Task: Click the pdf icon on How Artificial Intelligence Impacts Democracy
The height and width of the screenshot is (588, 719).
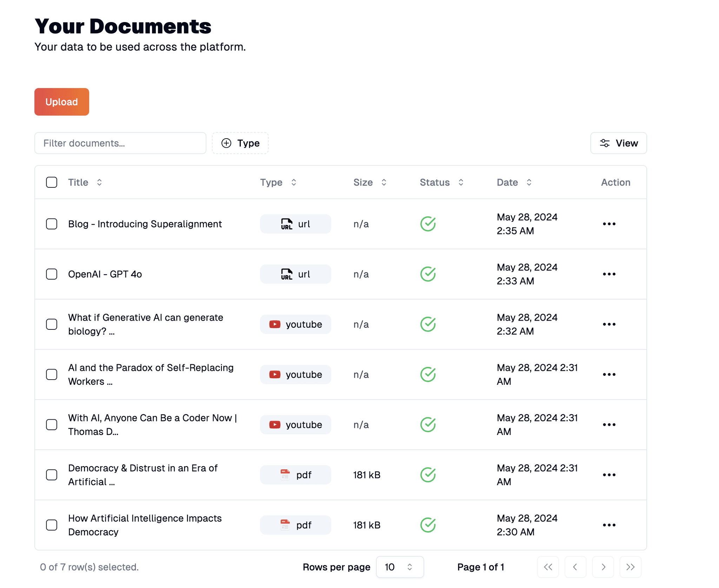Action: coord(285,525)
